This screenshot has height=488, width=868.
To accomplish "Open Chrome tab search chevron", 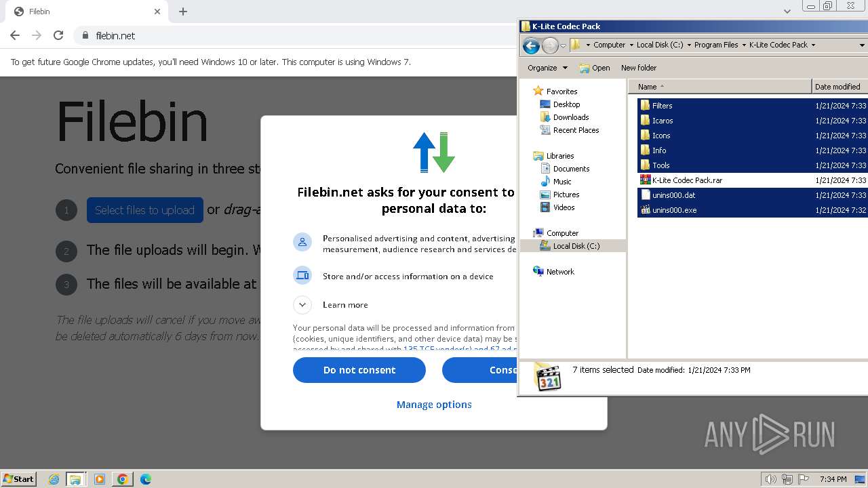I will coord(787,11).
